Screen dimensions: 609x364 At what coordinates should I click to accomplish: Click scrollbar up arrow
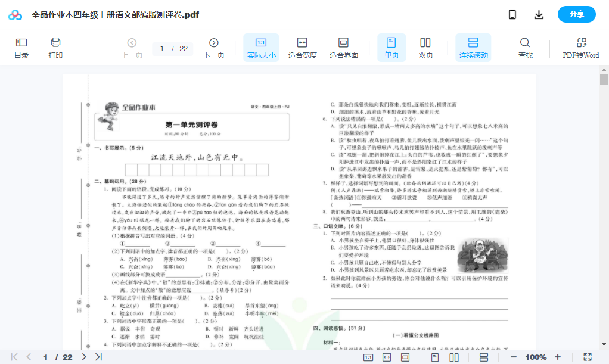604,70
